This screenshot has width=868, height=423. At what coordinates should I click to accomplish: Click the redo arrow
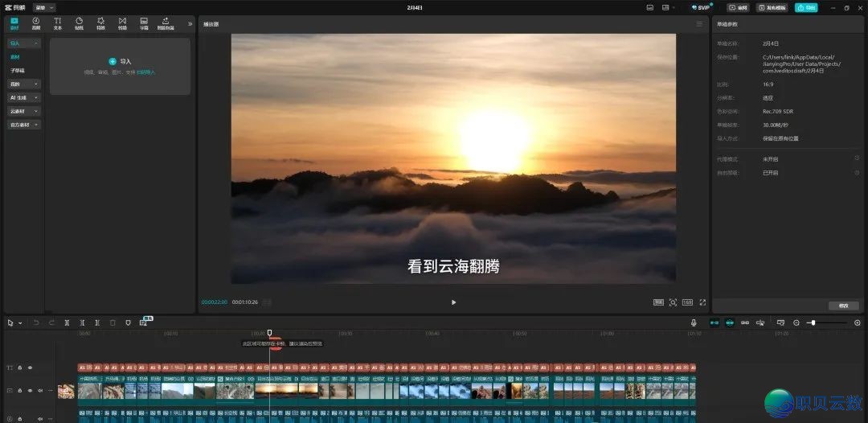click(x=51, y=322)
